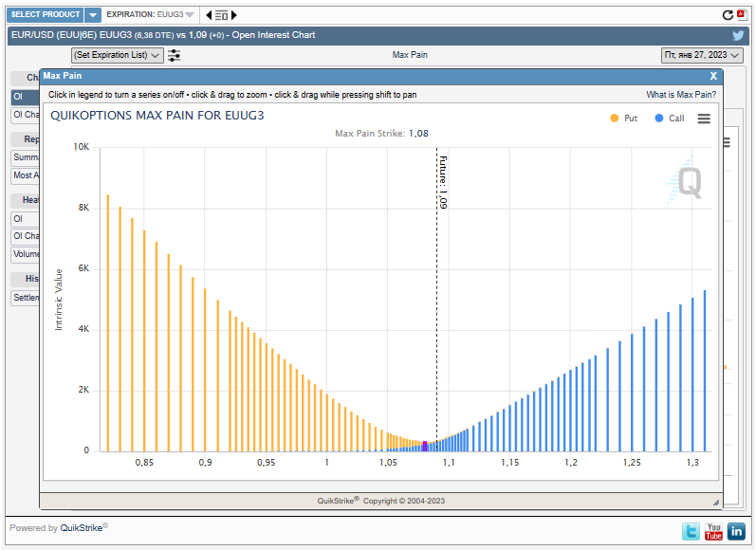756x550 pixels.
Task: Click the SELECT PRODUCT button
Action: [46, 14]
